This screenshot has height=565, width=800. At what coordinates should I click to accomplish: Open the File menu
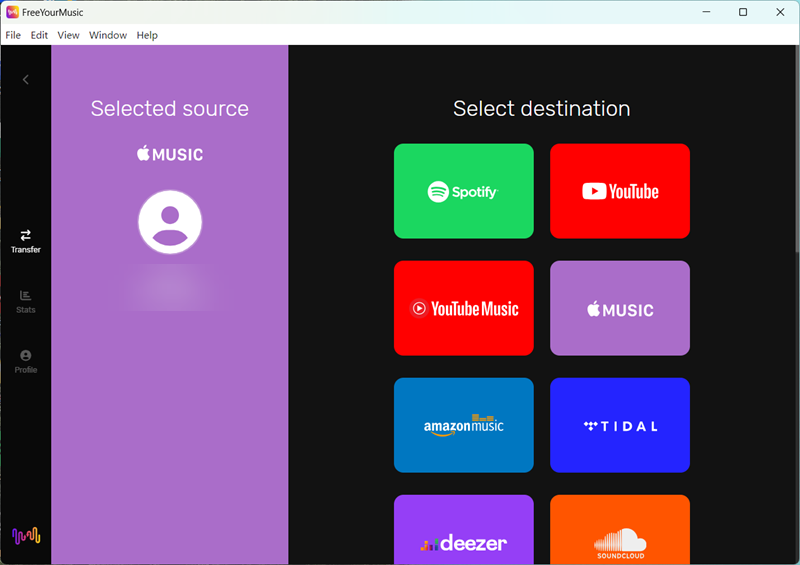click(x=13, y=35)
